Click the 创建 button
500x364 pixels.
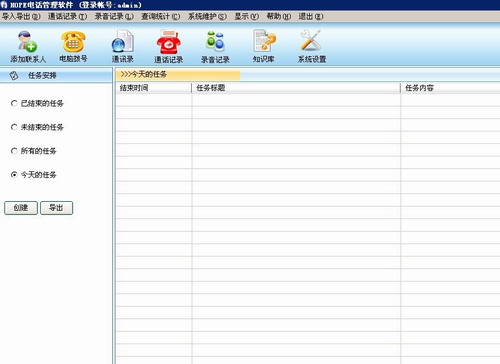tap(21, 208)
